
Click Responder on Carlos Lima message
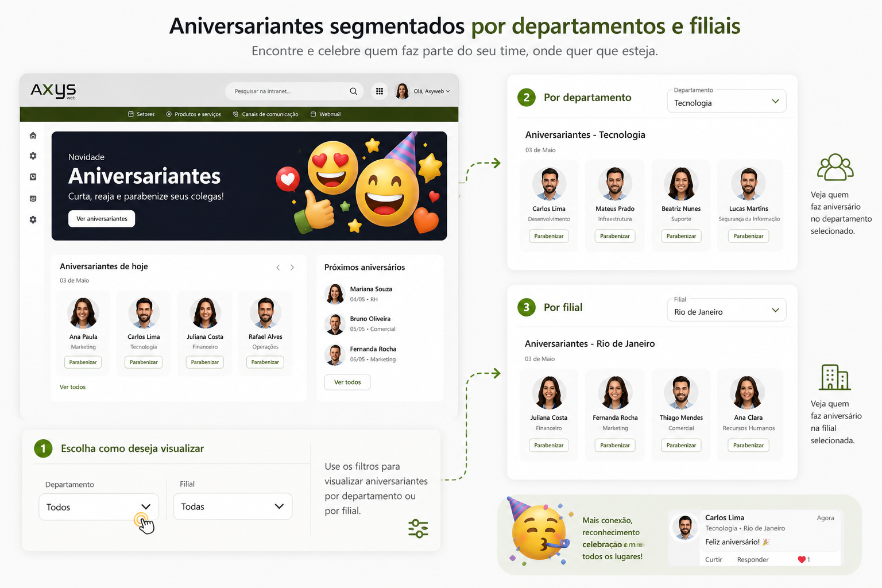coord(753,560)
